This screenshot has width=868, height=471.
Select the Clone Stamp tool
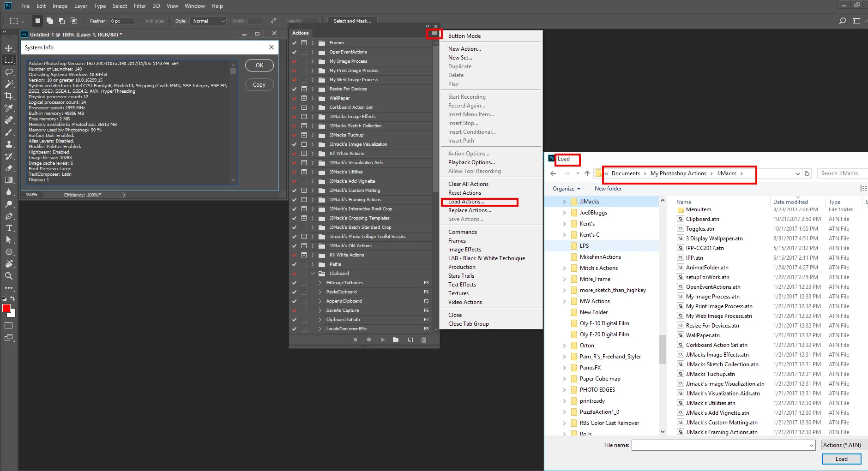pyautogui.click(x=9, y=144)
